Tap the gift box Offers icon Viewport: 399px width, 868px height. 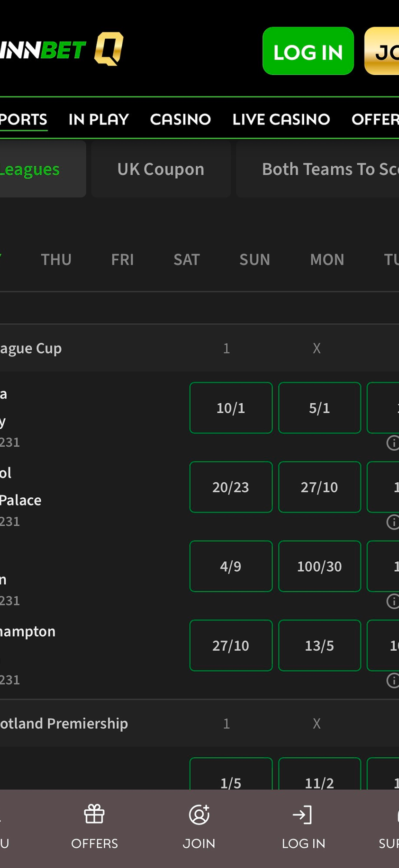pyautogui.click(x=94, y=815)
